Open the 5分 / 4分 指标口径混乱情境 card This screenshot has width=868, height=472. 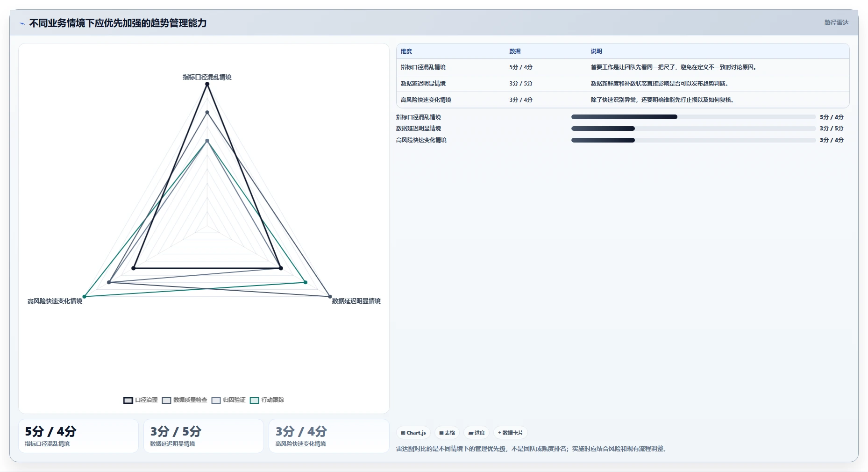coord(78,436)
